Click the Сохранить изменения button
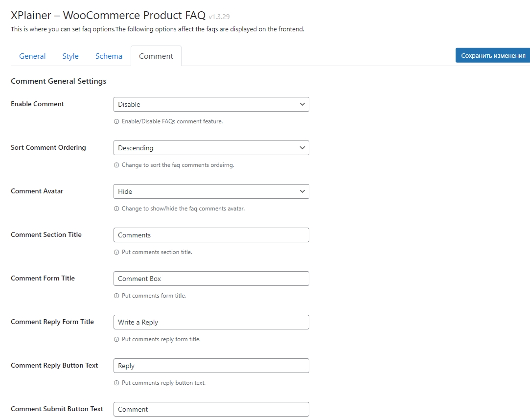The height and width of the screenshot is (420, 530). coord(493,55)
